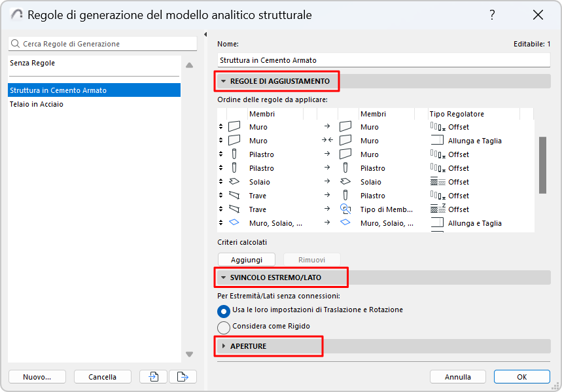Click the import rules icon button
Screen dimensions: 562x392
coord(154,376)
